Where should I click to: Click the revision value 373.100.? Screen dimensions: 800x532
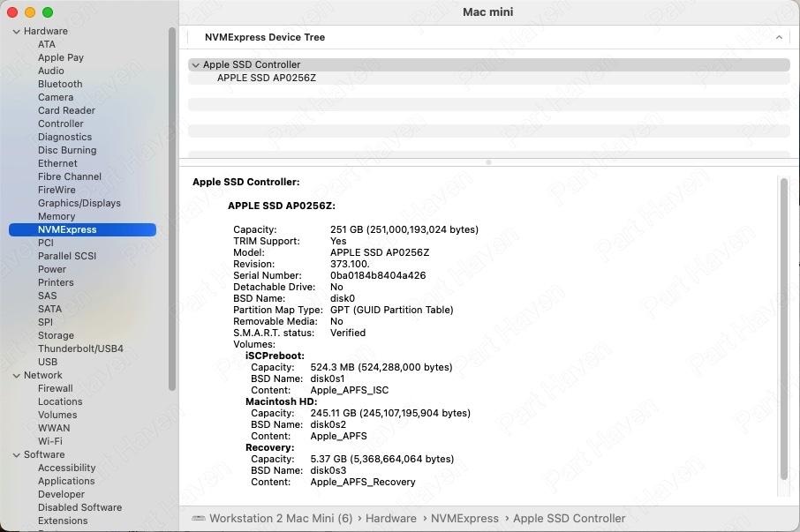pos(350,265)
